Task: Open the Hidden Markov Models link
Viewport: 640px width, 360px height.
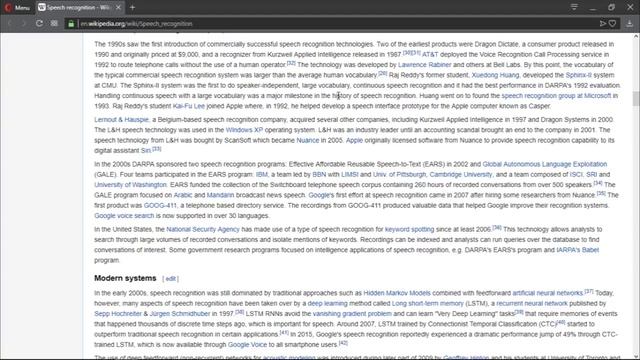Action: (397, 293)
